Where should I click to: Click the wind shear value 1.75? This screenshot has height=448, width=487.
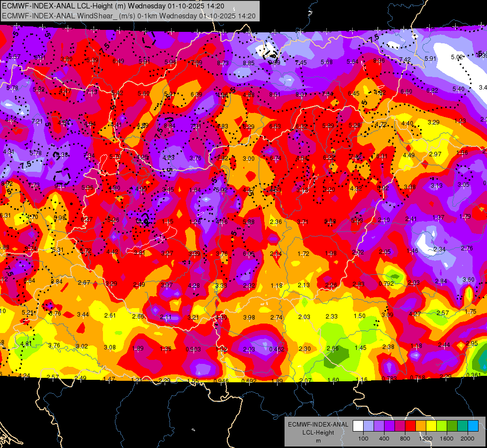point(471,312)
